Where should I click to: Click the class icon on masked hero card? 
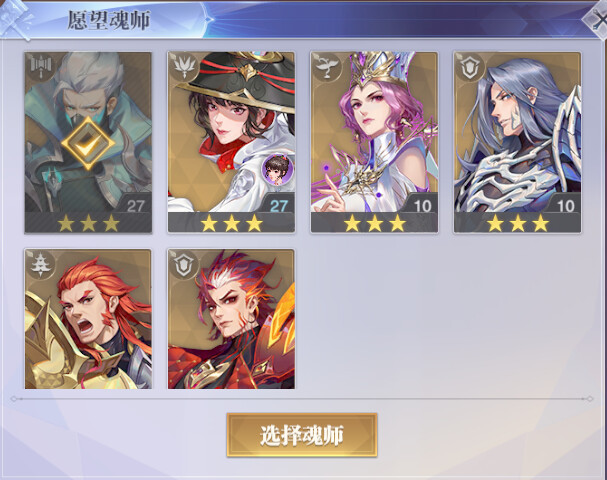click(x=40, y=67)
